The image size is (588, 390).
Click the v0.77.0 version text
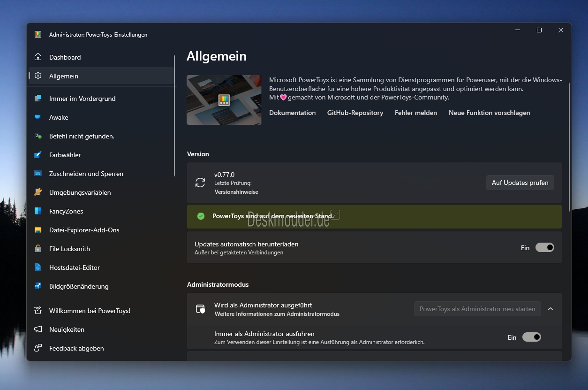point(224,175)
